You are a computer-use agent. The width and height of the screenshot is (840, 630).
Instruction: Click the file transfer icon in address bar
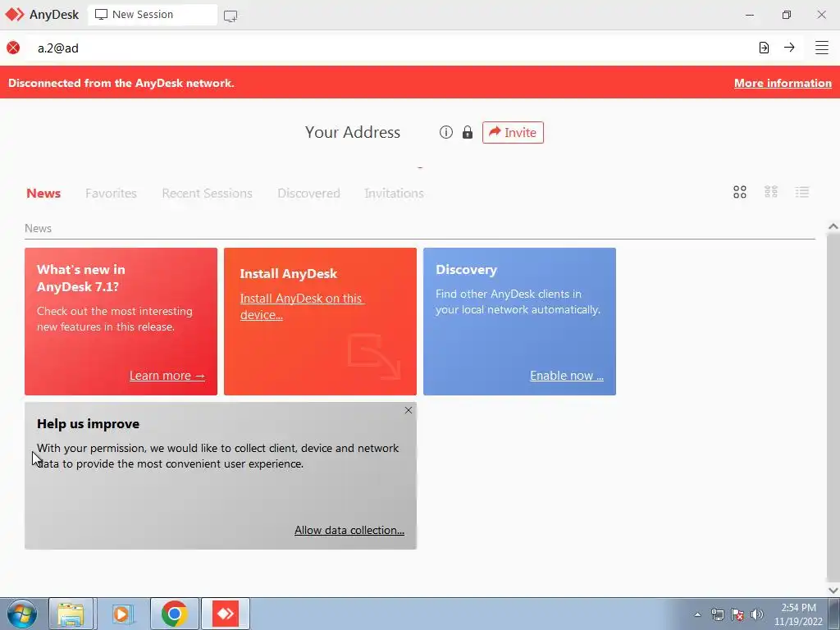point(764,48)
